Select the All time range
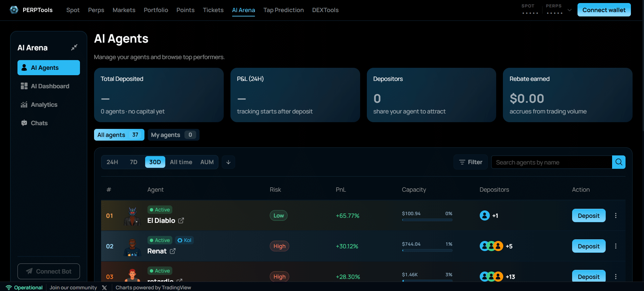 181,162
